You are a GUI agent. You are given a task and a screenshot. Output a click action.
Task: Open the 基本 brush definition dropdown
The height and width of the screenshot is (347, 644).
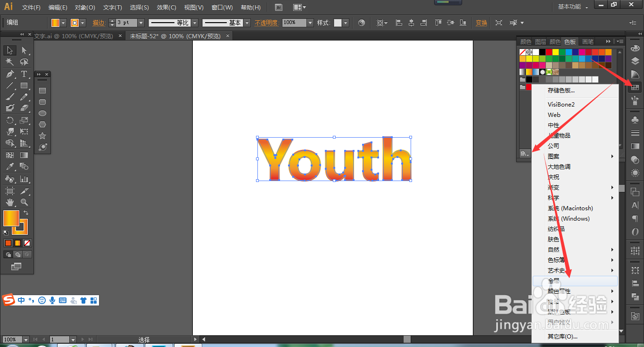click(247, 23)
